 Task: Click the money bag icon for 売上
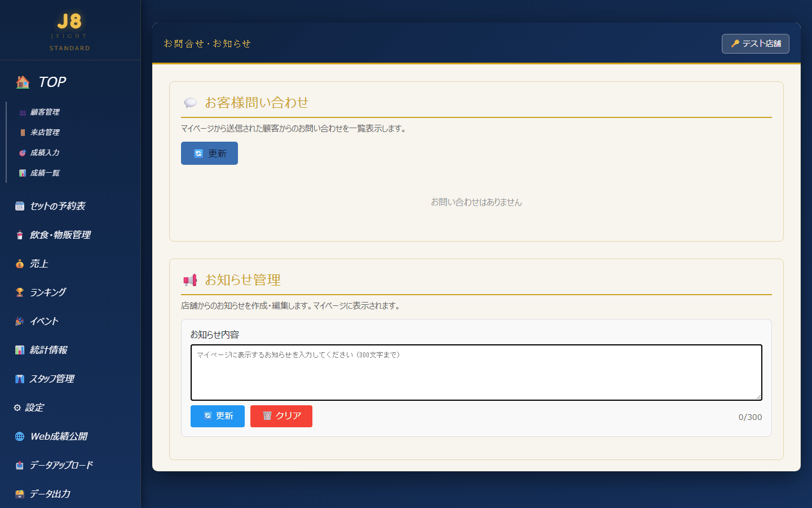(x=20, y=264)
